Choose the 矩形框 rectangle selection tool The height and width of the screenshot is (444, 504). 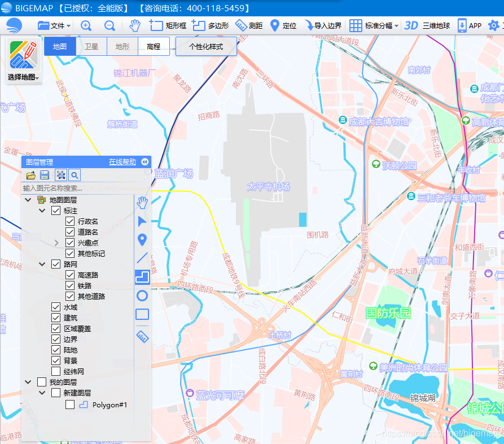[x=168, y=25]
